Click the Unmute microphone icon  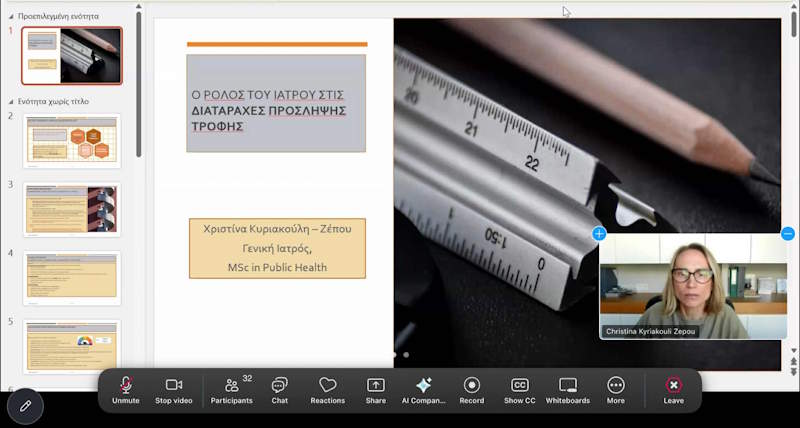click(126, 385)
